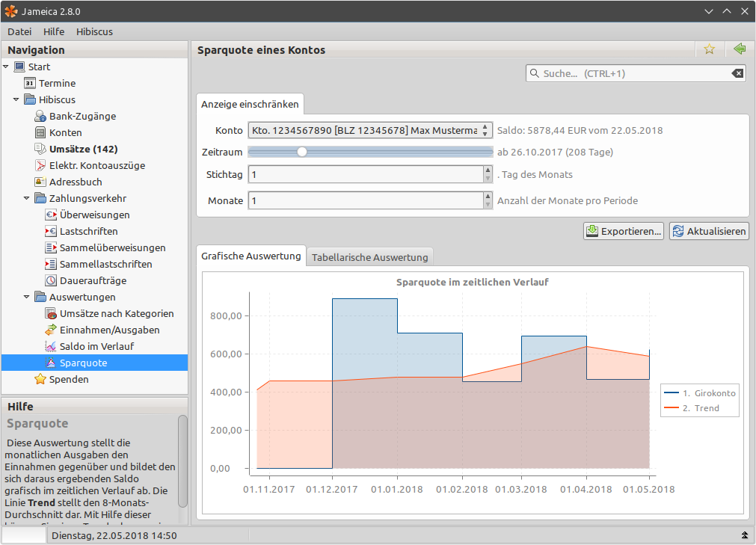Open Einnahmen/Ausgaben tree item
The height and width of the screenshot is (545, 756).
[x=109, y=330]
